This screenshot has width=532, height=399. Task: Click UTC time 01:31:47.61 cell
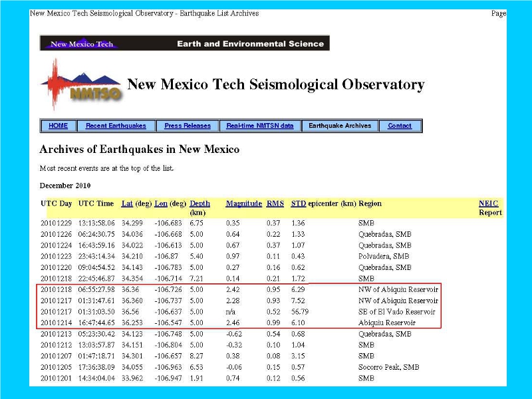coord(96,301)
